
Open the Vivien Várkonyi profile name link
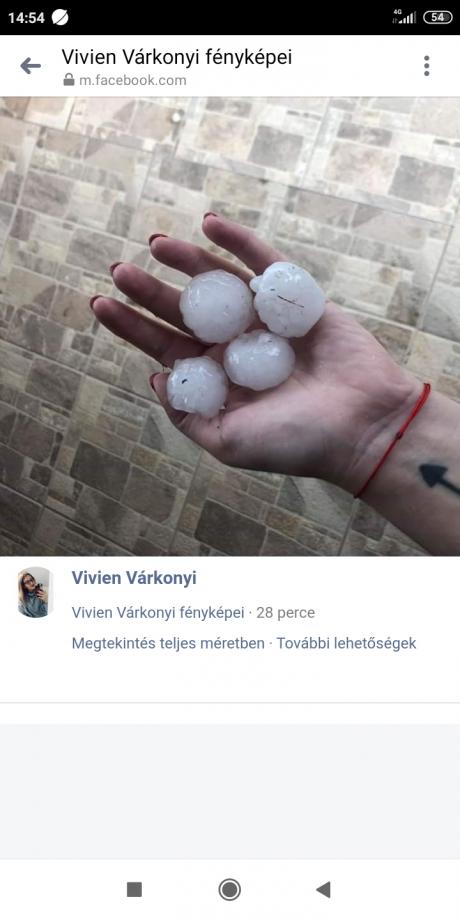click(134, 578)
